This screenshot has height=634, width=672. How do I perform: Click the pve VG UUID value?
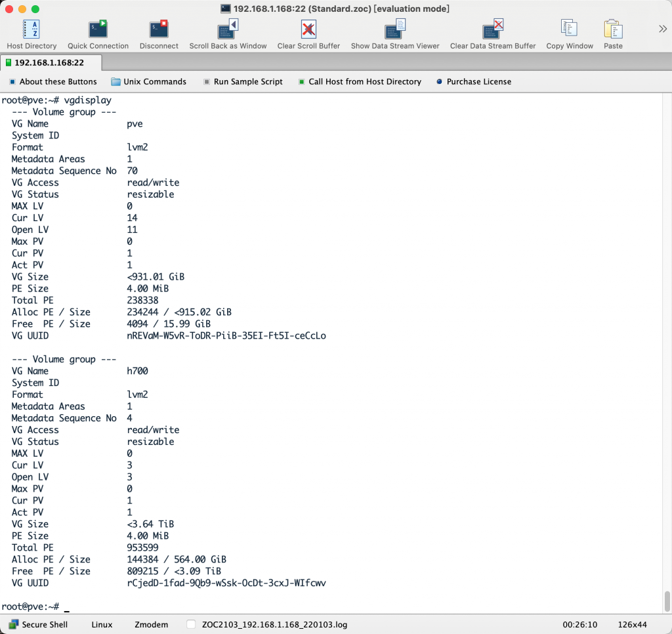click(x=226, y=335)
